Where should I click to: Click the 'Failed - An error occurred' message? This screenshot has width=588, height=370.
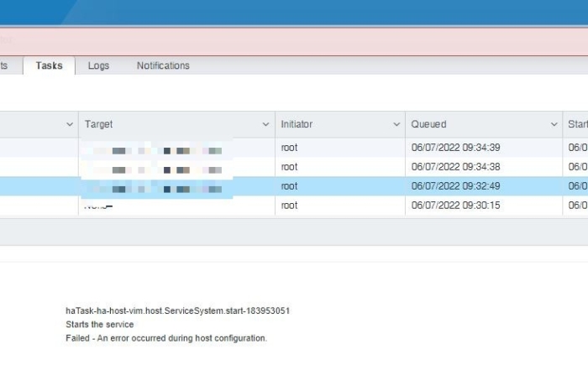[x=166, y=338]
